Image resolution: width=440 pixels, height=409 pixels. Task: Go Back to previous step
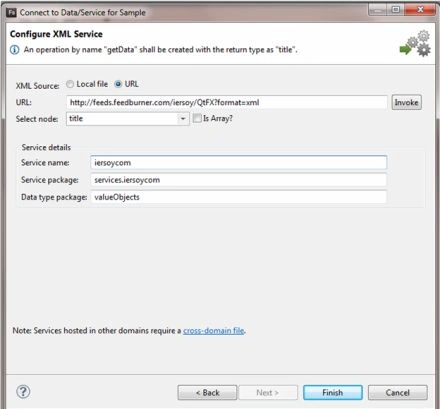click(x=207, y=393)
